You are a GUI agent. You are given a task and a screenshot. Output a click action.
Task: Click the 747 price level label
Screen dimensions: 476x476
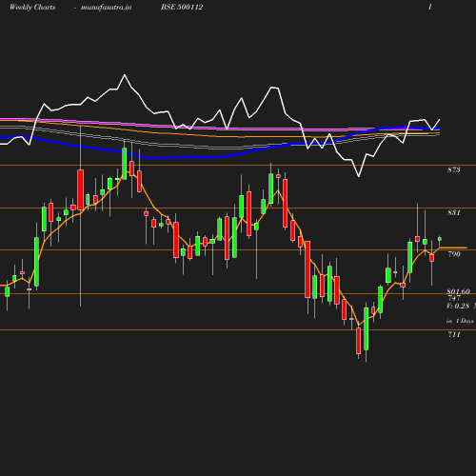tap(454, 298)
